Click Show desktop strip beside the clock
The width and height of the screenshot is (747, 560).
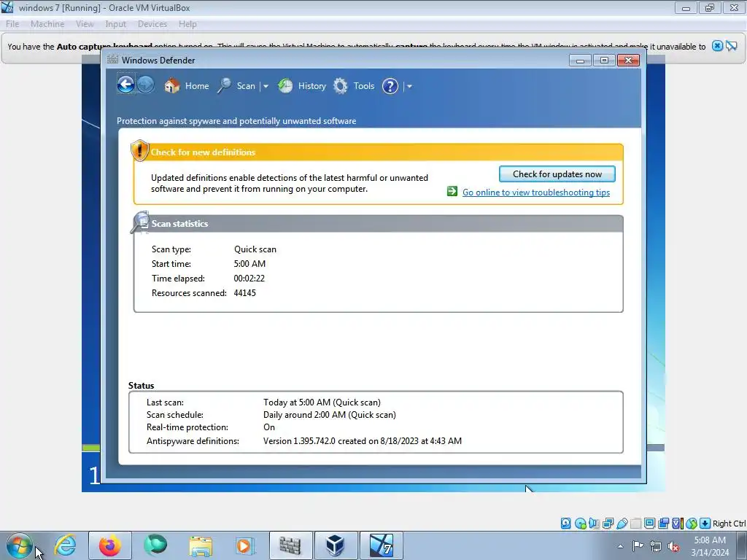[x=741, y=546]
